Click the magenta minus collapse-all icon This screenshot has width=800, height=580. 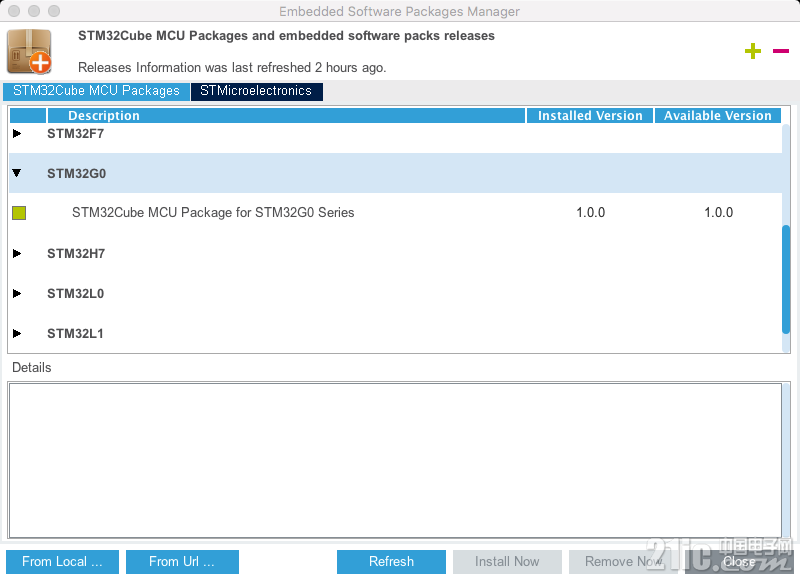[781, 51]
